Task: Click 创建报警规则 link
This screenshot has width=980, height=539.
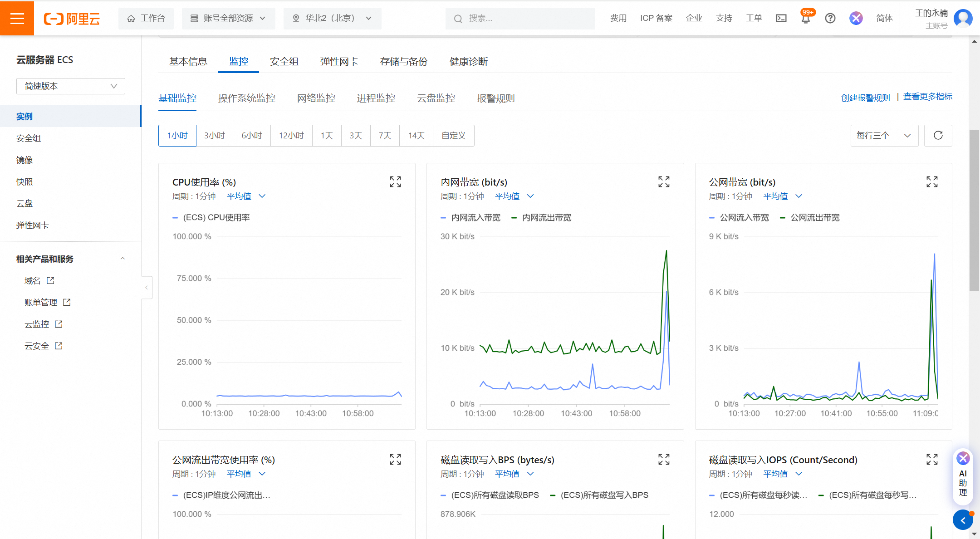Action: pos(866,98)
